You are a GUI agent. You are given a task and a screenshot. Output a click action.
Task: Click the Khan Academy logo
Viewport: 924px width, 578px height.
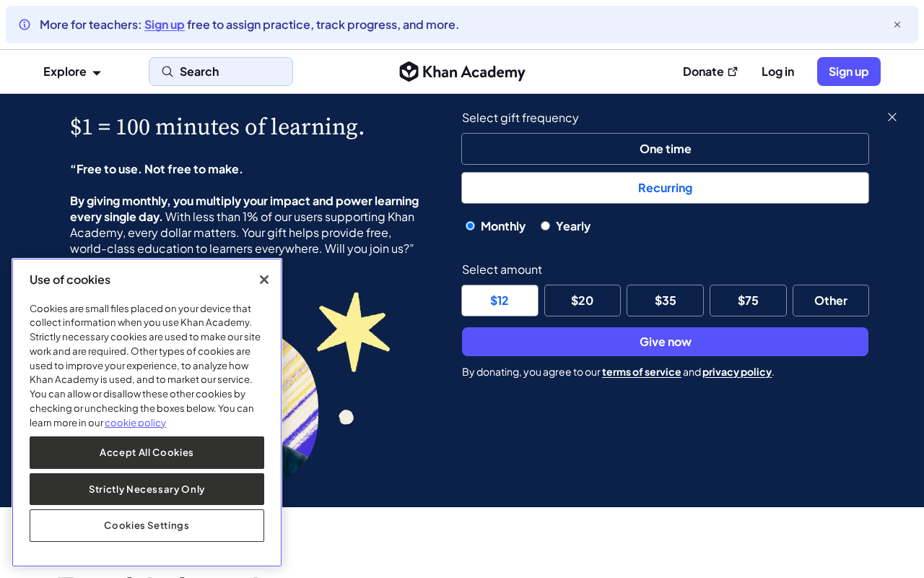pyautogui.click(x=462, y=72)
